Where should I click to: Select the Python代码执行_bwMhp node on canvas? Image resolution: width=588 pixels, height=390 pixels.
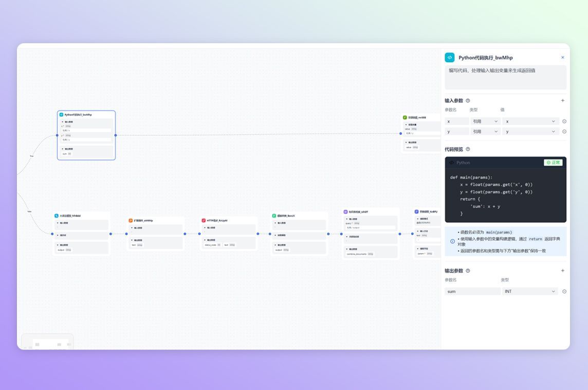(86, 135)
